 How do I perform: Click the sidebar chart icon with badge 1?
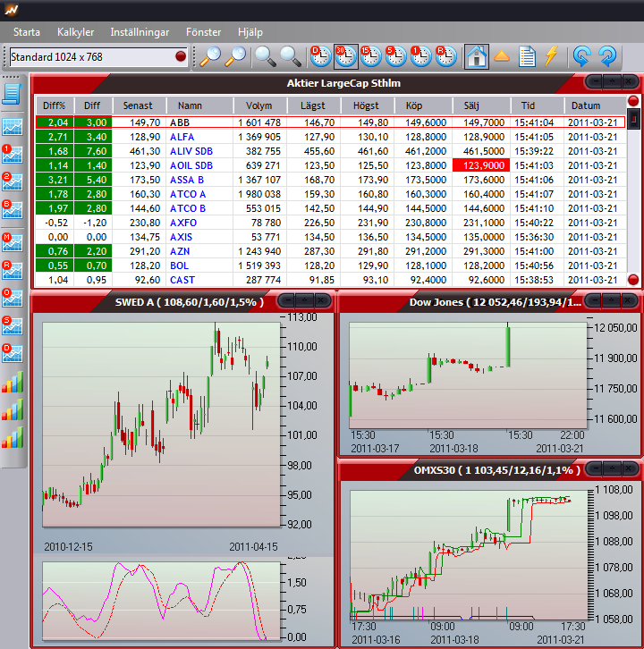pyautogui.click(x=13, y=154)
